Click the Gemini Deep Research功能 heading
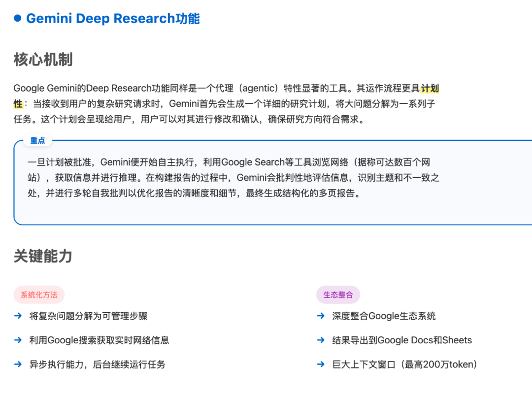Screen dimensions: 532x394 (x=113, y=18)
